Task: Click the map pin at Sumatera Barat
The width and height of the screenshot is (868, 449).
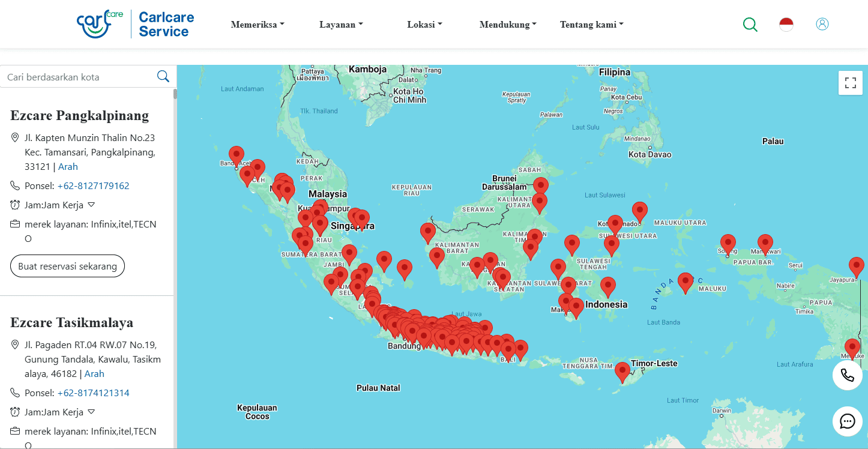Action: point(306,246)
